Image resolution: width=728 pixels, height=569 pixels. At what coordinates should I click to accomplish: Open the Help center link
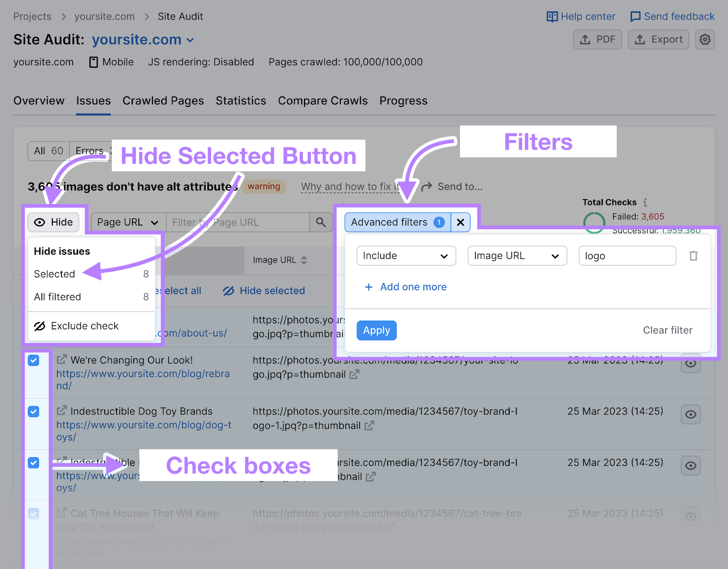pyautogui.click(x=581, y=16)
